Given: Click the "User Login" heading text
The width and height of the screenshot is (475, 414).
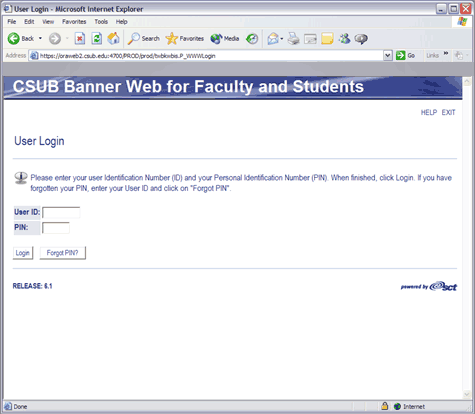Looking at the screenshot, I should [x=39, y=141].
